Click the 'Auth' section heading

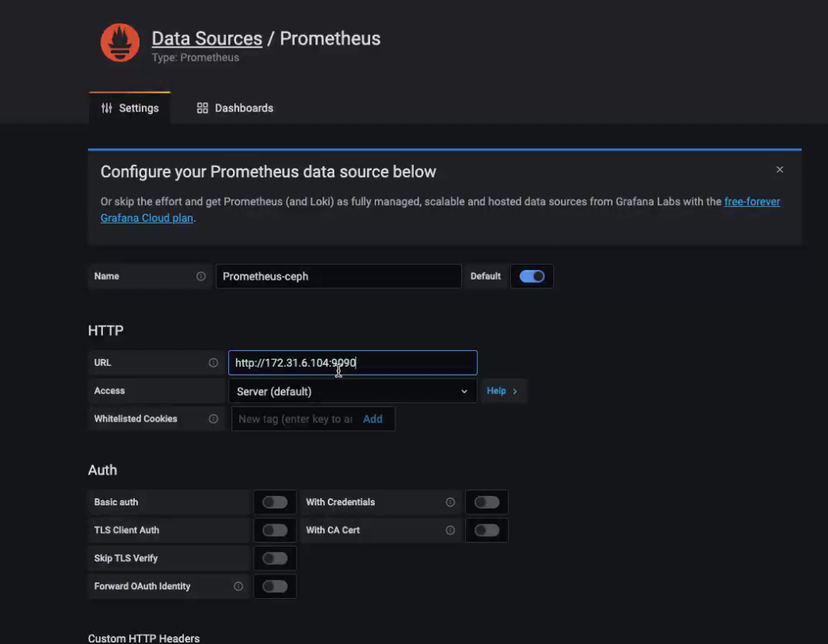(102, 470)
